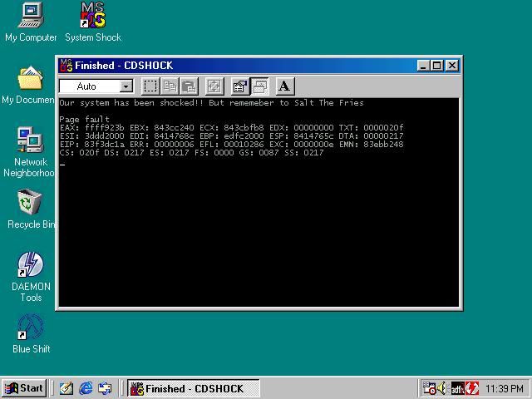Click the CDSHOCK window system menu icon

[66, 65]
